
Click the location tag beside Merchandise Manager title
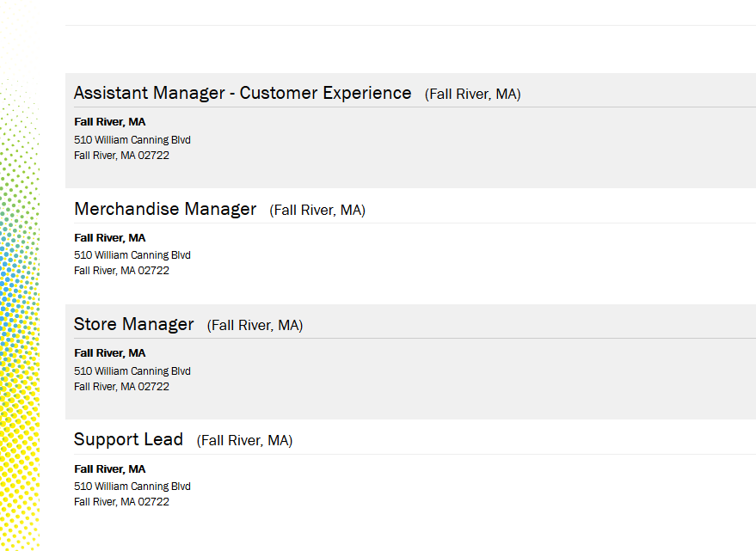[317, 210]
